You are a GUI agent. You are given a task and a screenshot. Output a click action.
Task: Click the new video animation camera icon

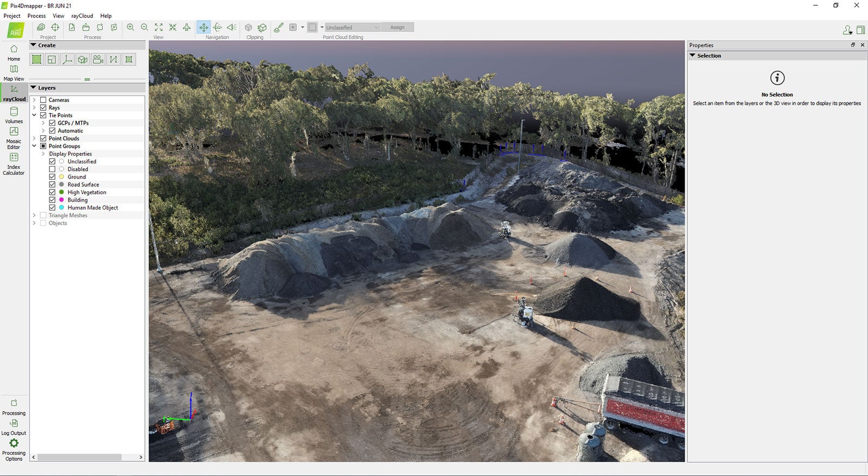98,60
